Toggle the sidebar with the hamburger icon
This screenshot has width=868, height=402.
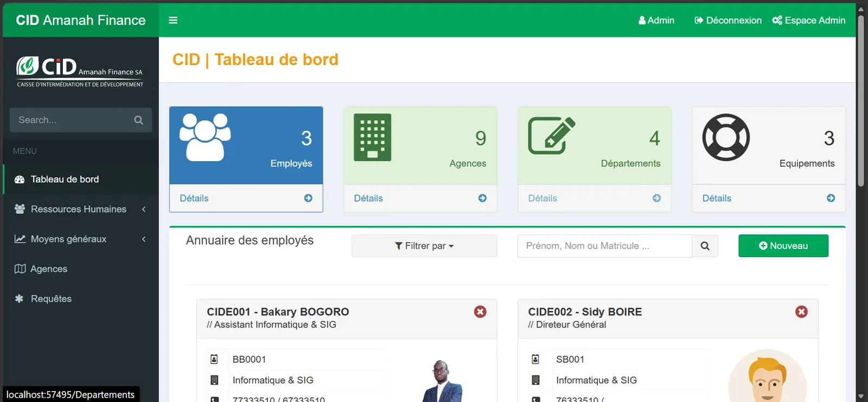coord(173,20)
